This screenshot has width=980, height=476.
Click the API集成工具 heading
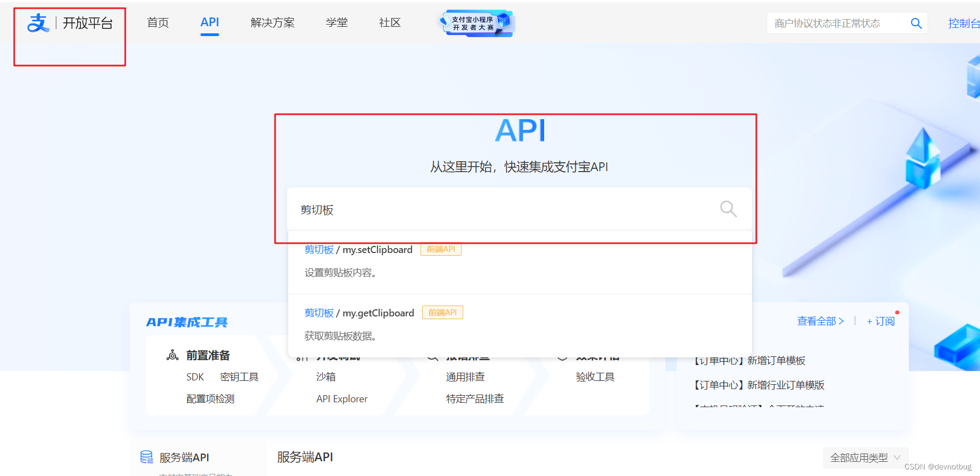coord(186,322)
